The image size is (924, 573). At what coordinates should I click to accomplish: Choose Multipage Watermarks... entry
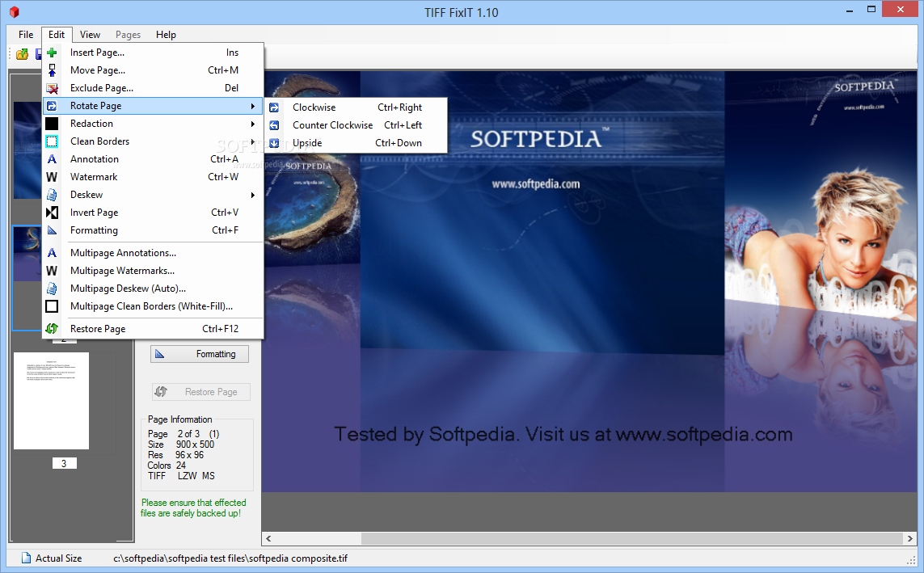(154, 270)
